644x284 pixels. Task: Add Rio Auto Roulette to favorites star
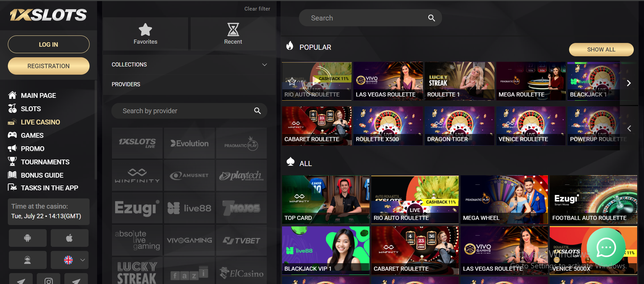tap(292, 81)
